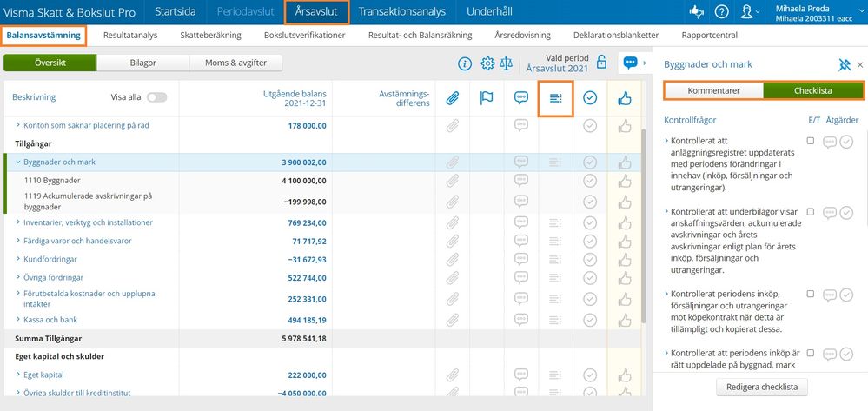868x411 pixels.
Task: Click the balance scale icon
Action: [507, 63]
